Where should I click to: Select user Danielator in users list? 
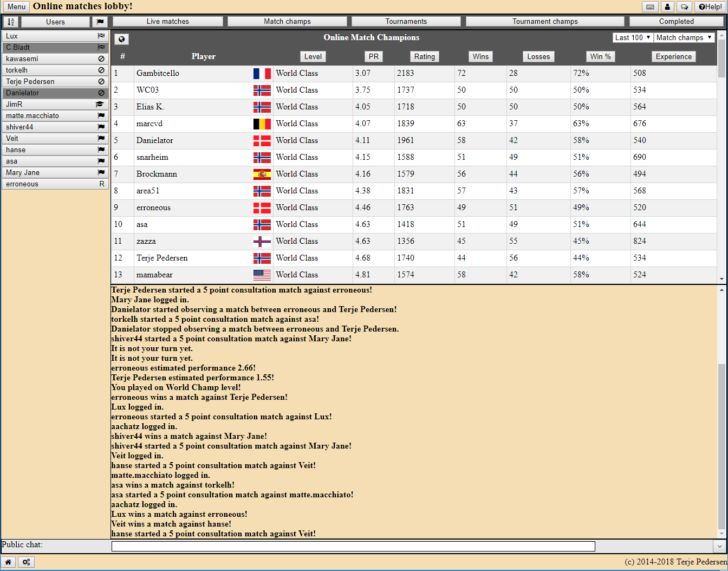[x=55, y=93]
